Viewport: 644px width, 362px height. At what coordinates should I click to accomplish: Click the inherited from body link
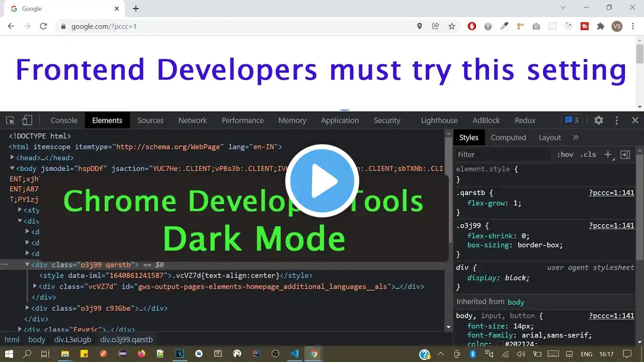pos(516,302)
